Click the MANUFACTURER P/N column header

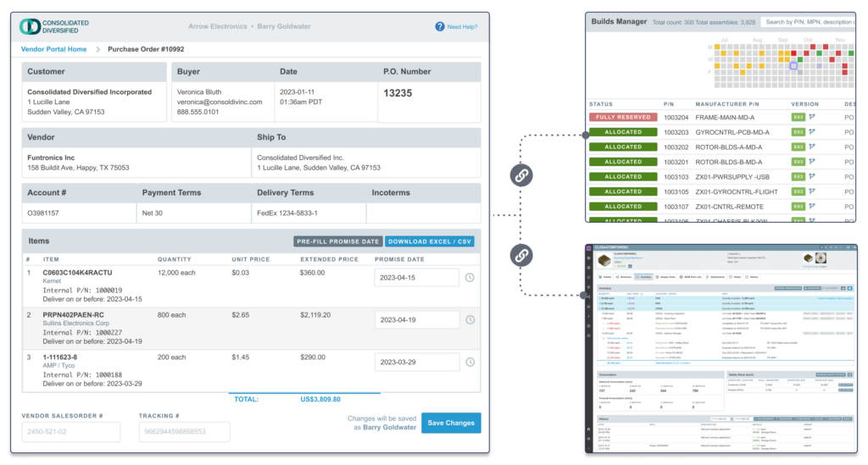point(727,104)
